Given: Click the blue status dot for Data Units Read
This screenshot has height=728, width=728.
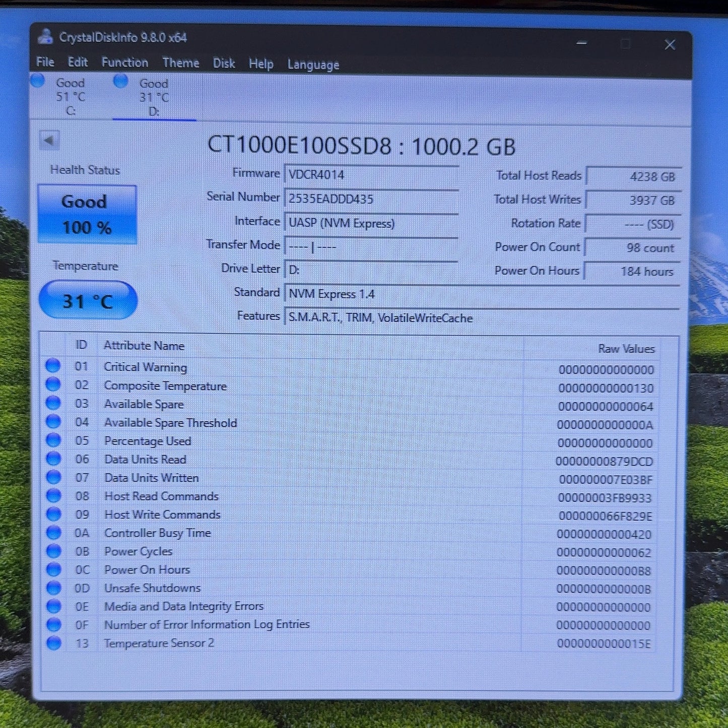Looking at the screenshot, I should click(x=53, y=458).
